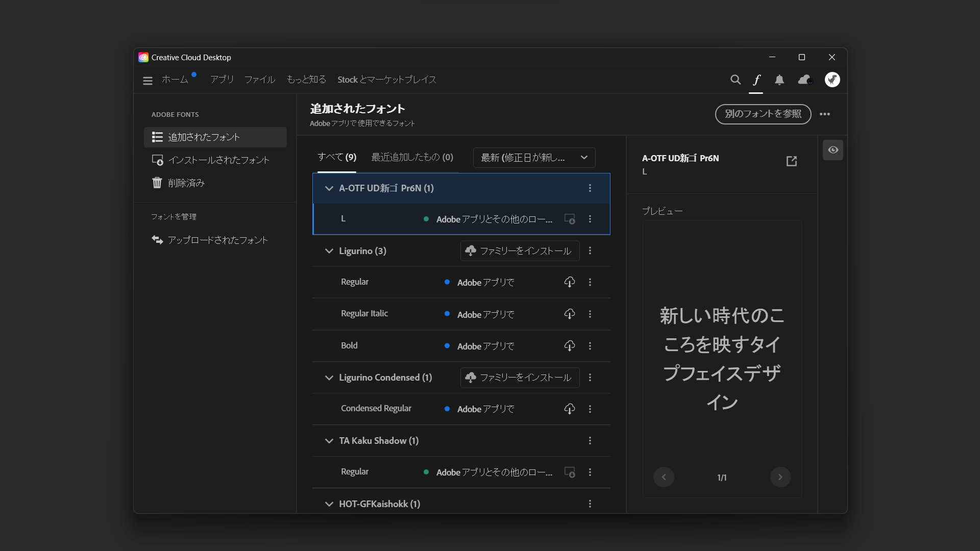Image resolution: width=980 pixels, height=551 pixels.
Task: Open the account profile avatar
Action: pyautogui.click(x=832, y=80)
